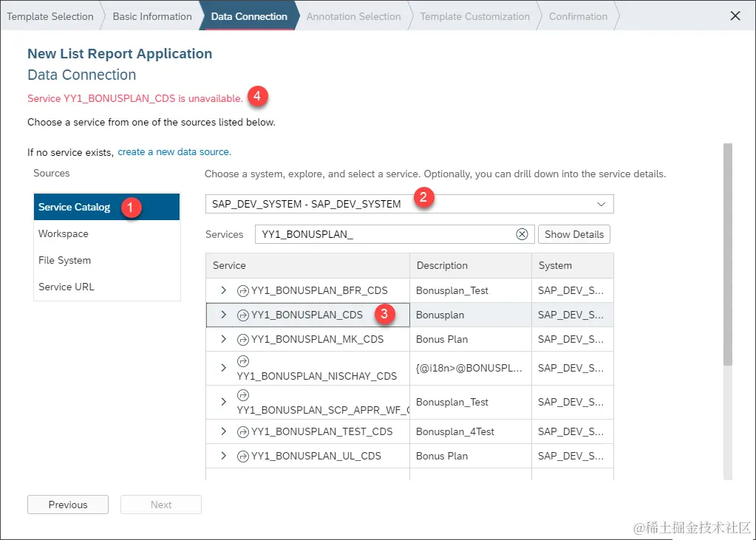Clear the Services search field icon
Screen dimensions: 756x540
522,234
